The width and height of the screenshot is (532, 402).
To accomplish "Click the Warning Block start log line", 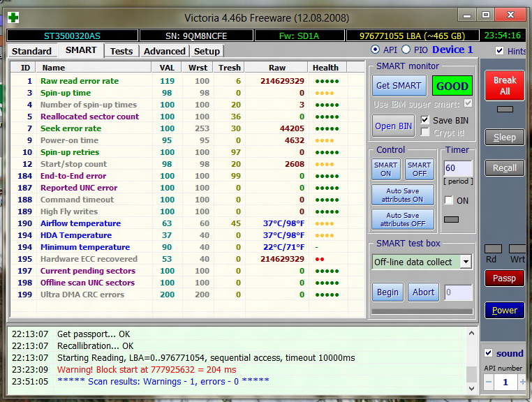I will click(147, 369).
